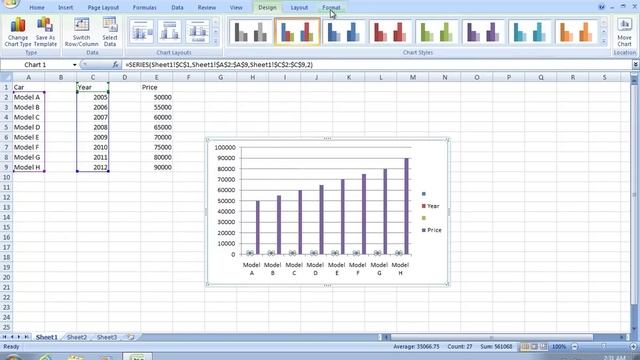
Task: Apply the red chart style
Action: pyautogui.click(x=390, y=32)
